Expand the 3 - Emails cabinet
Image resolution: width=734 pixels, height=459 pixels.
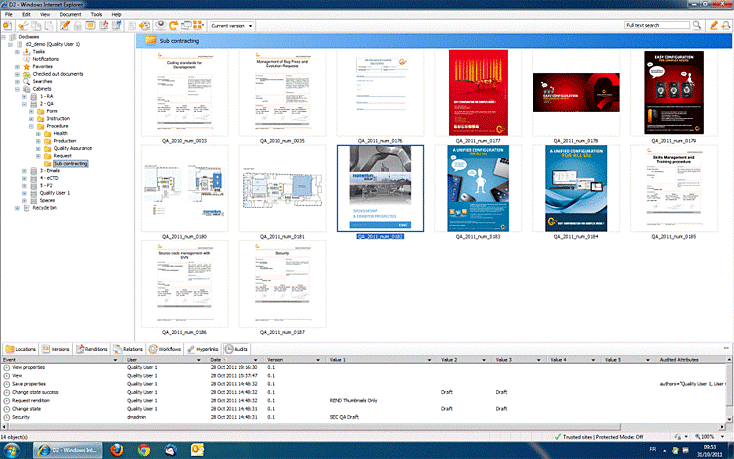[23, 171]
